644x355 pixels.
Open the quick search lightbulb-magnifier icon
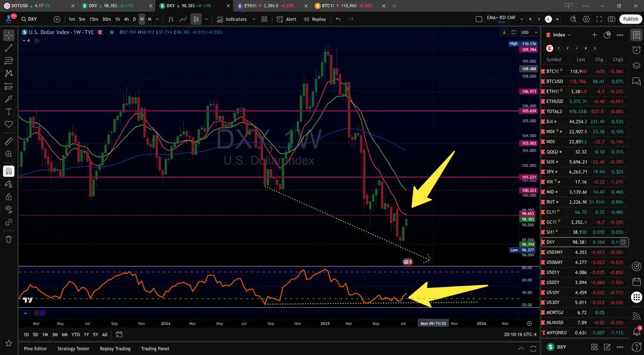click(573, 19)
